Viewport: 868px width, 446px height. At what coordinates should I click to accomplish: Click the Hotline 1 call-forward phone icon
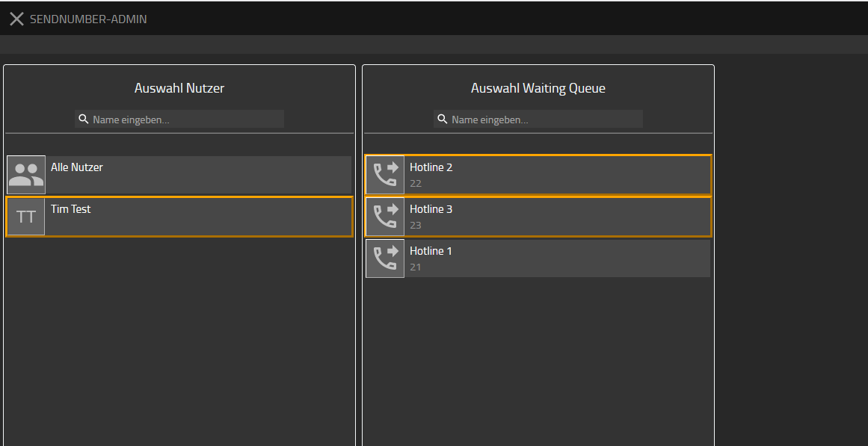[385, 258]
